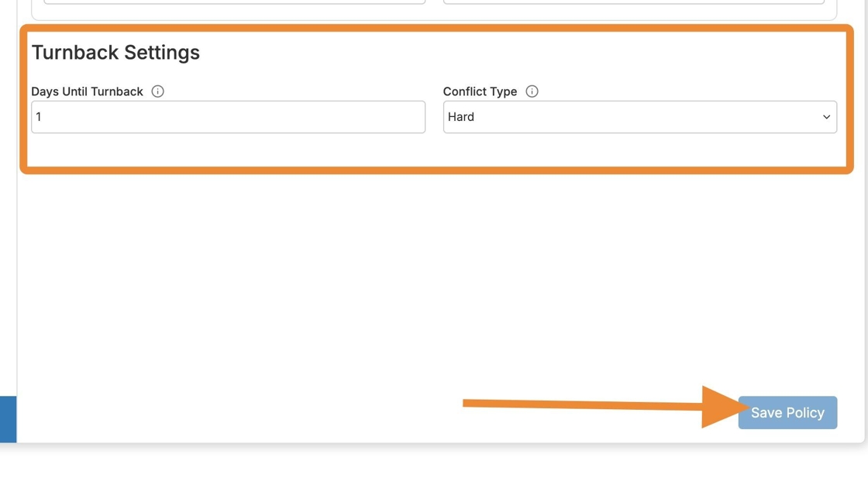
Task: Open the Conflict Type dropdown
Action: point(639,117)
